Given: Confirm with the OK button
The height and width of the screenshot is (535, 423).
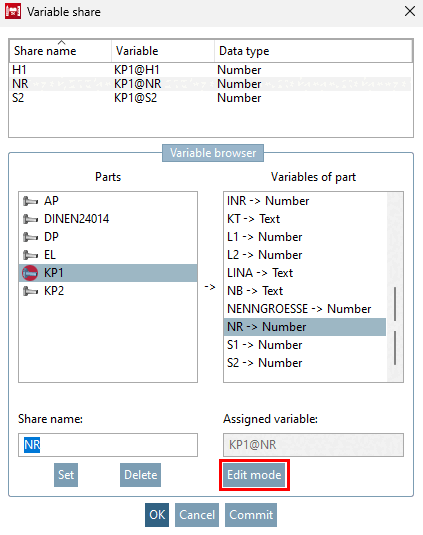Looking at the screenshot, I should 157,515.
